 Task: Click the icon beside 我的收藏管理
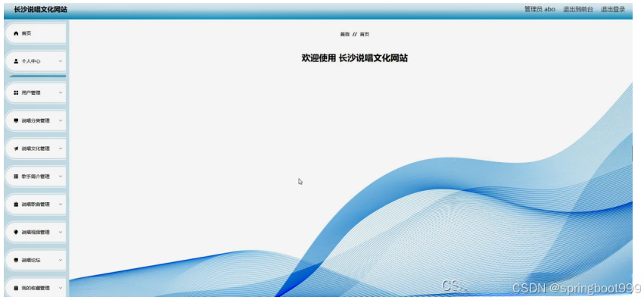pyautogui.click(x=16, y=288)
